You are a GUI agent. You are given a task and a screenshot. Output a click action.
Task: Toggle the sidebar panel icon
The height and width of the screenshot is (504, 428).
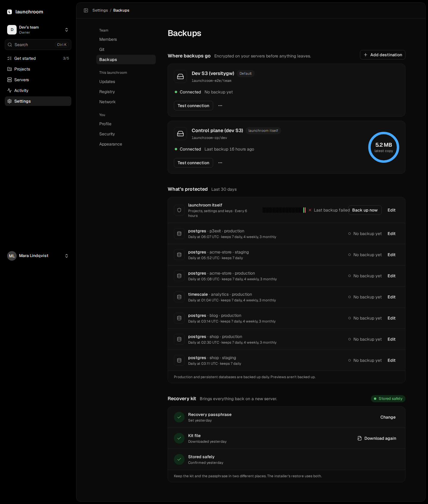pyautogui.click(x=86, y=10)
